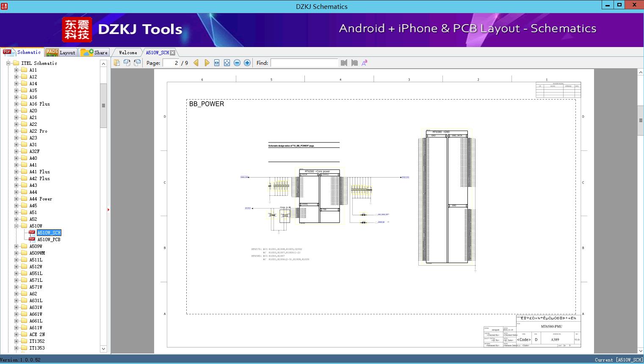Select A510W_PCB in the tree
This screenshot has width=644, height=364.
(49, 239)
